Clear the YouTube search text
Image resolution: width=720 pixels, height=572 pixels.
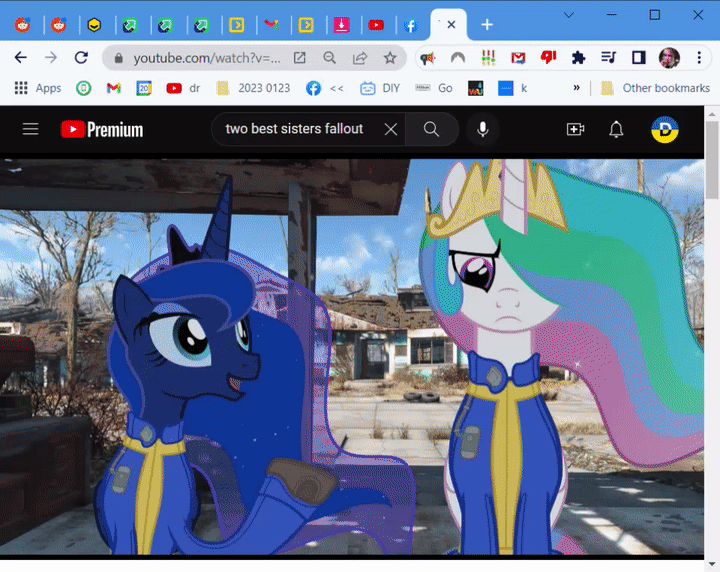coord(391,129)
